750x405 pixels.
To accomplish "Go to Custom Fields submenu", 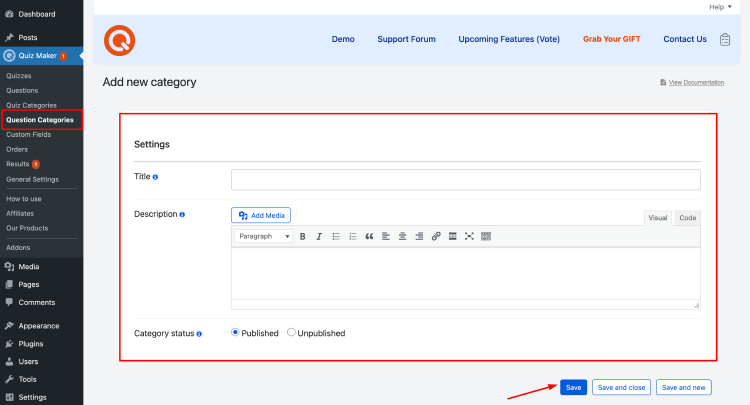I will pyautogui.click(x=28, y=135).
